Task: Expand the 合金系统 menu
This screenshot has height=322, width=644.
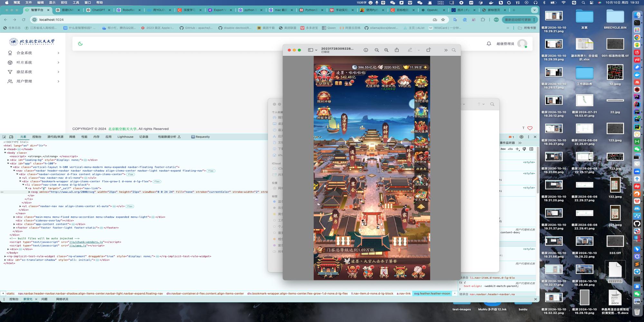Action: 33,53
